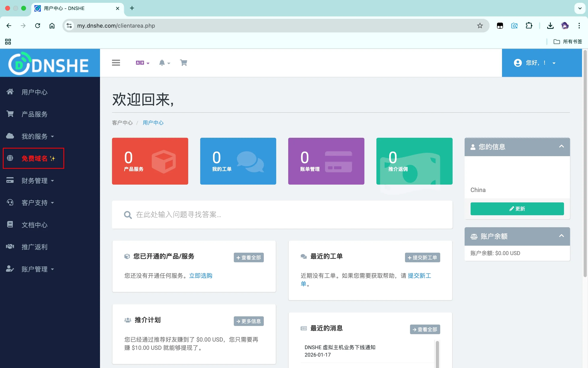Viewport: 588px width, 368px height.
Task: Open the browser extensions puzzle icon
Action: pos(529,26)
